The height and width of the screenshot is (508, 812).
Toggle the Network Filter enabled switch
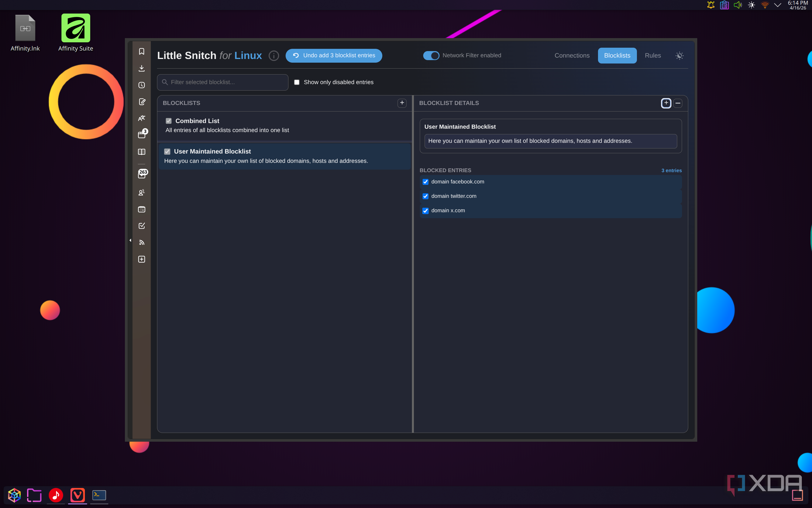click(431, 55)
